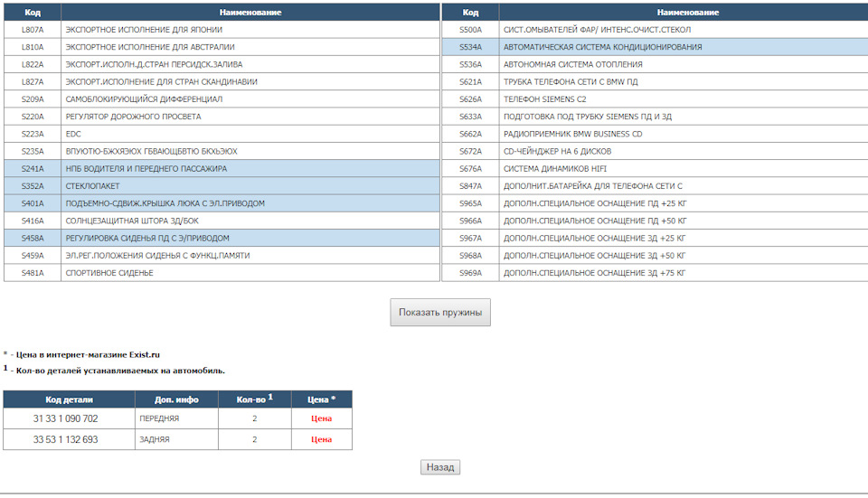Image resolution: width=868 pixels, height=498 pixels.
Task: Click option code S459A
Action: point(33,255)
